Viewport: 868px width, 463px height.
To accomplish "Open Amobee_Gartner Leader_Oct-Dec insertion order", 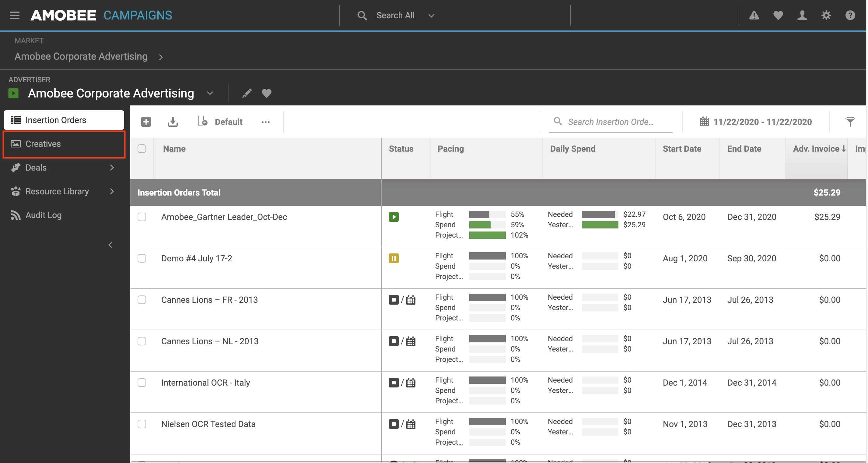I will 224,217.
